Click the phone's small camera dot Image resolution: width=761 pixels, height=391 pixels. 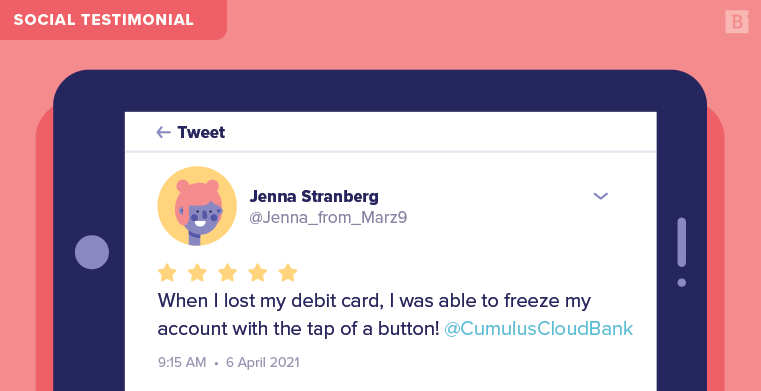[x=681, y=282]
